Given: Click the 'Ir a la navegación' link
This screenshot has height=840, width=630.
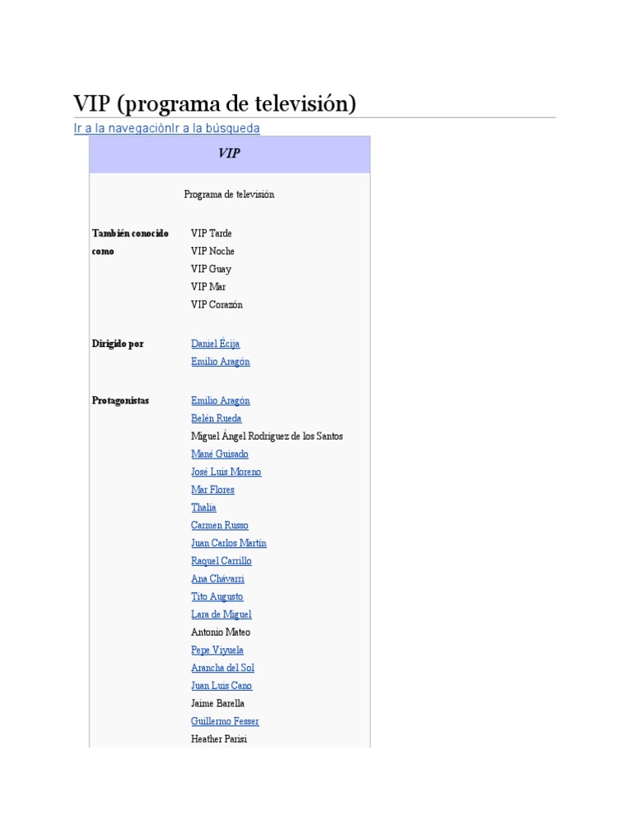Looking at the screenshot, I should (123, 129).
